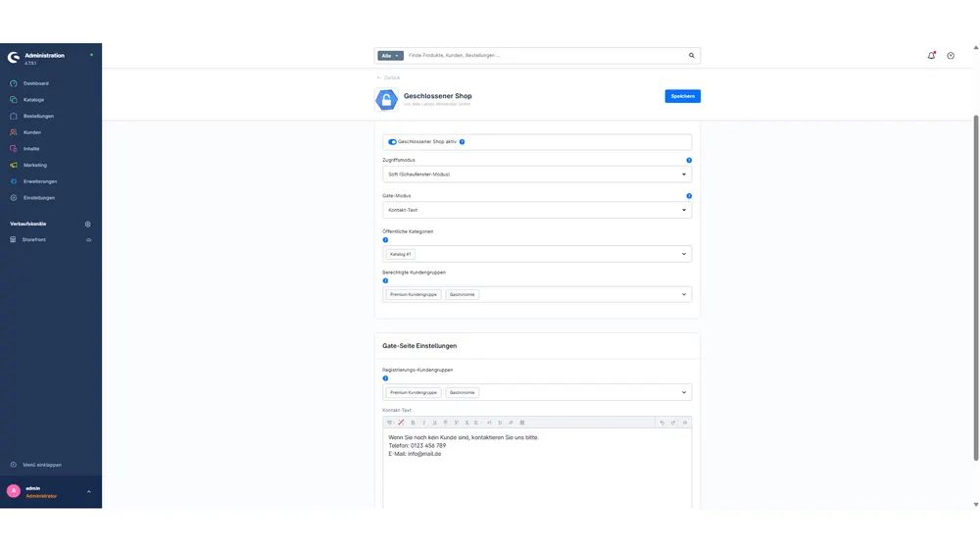Open the Storefront sales channel
The height and width of the screenshot is (552, 980).
coord(33,239)
